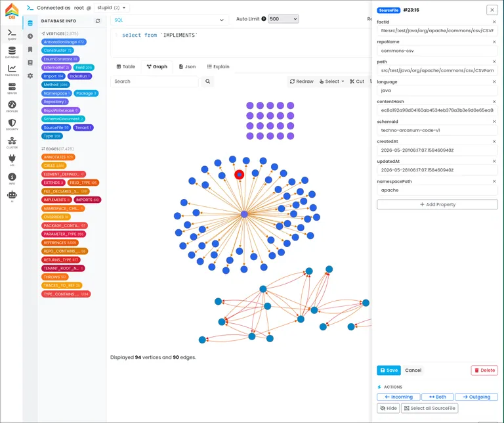Screen dimensions: 504x423
Task: Click the CALLS edge type badge
Action: pos(54,166)
